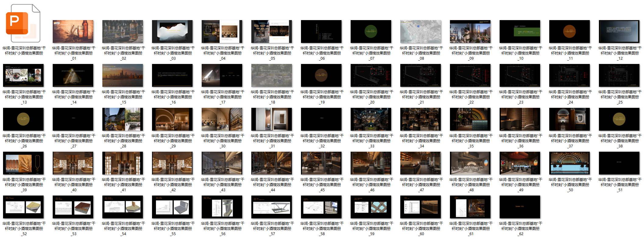Click thumbnail ending _12
The height and width of the screenshot is (240, 644).
coord(619,32)
